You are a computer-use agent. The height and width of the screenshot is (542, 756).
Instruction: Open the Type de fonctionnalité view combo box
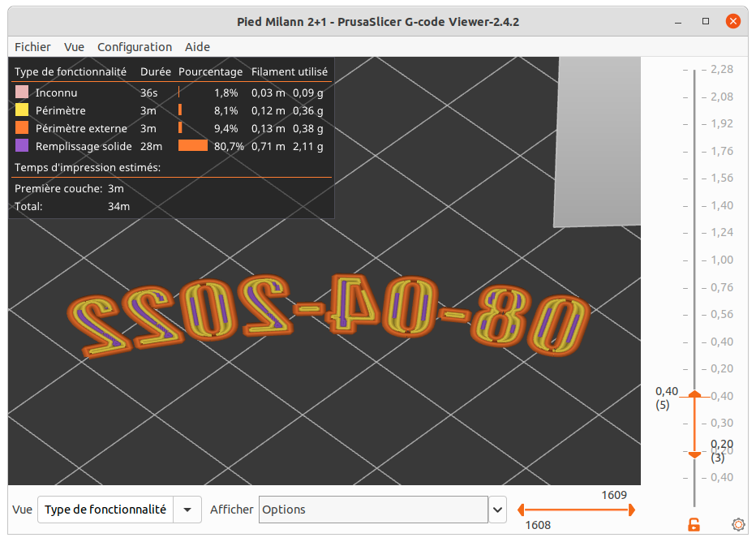pyautogui.click(x=119, y=510)
